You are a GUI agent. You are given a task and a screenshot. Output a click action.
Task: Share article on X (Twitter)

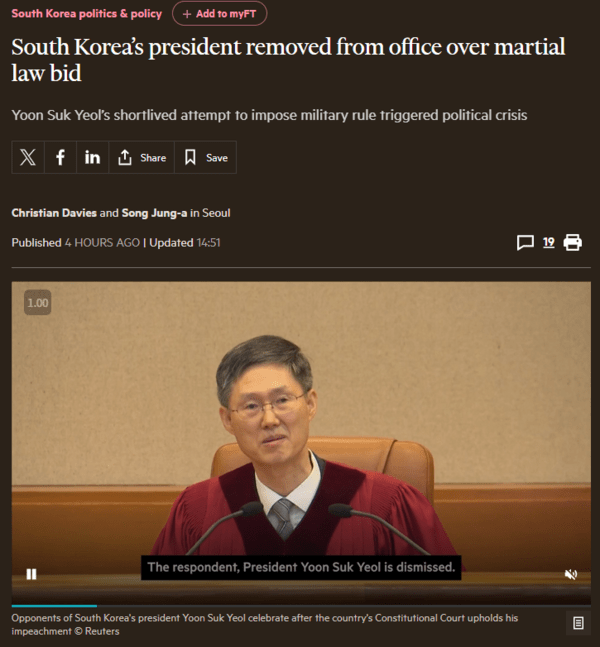point(28,157)
